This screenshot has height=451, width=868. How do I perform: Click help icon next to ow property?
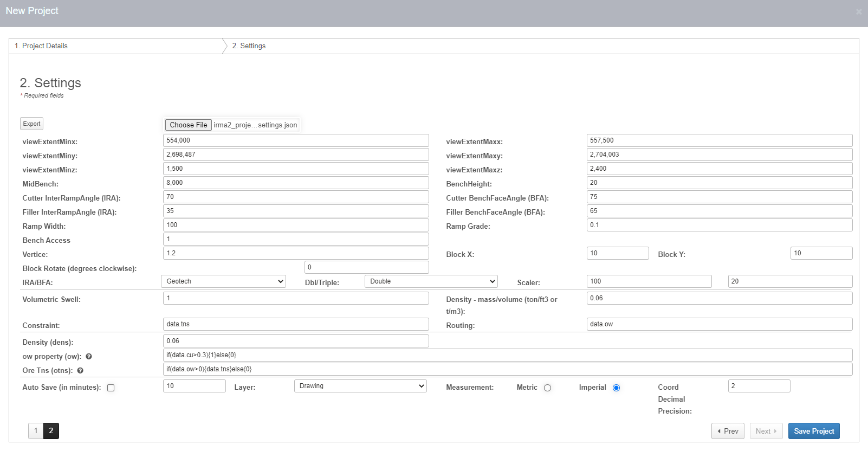coord(89,357)
